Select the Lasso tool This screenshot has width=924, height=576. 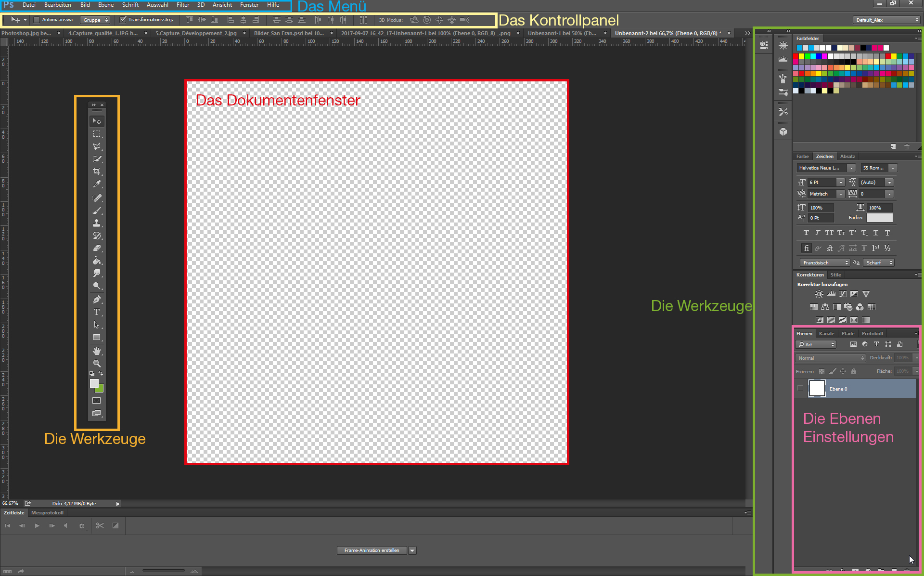click(x=97, y=145)
